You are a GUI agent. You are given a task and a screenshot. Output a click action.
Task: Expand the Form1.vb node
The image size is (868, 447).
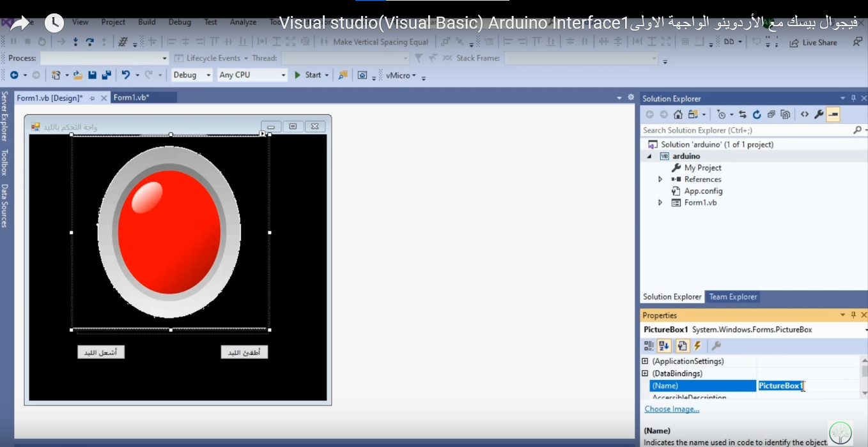pyautogui.click(x=660, y=202)
